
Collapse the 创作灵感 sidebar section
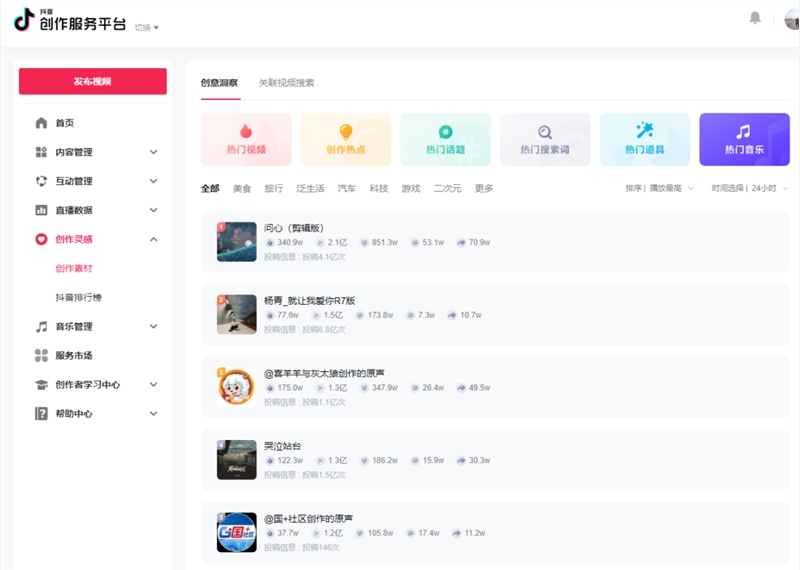pyautogui.click(x=153, y=239)
